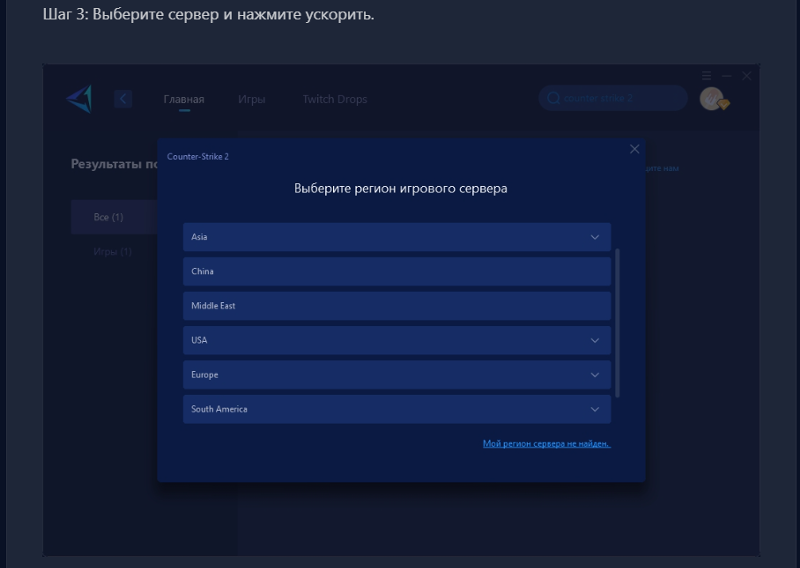Select the Asia region row
The image size is (800, 568).
pos(397,237)
